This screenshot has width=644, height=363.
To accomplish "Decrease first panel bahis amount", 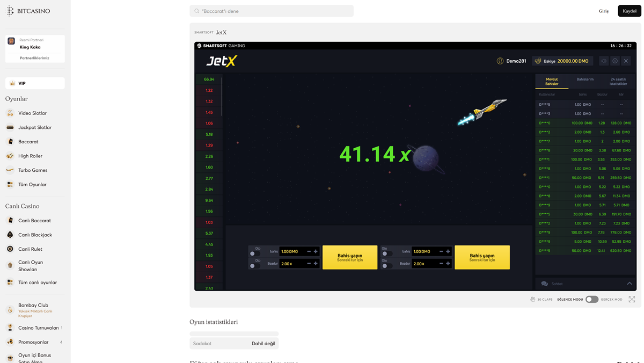I will [309, 251].
